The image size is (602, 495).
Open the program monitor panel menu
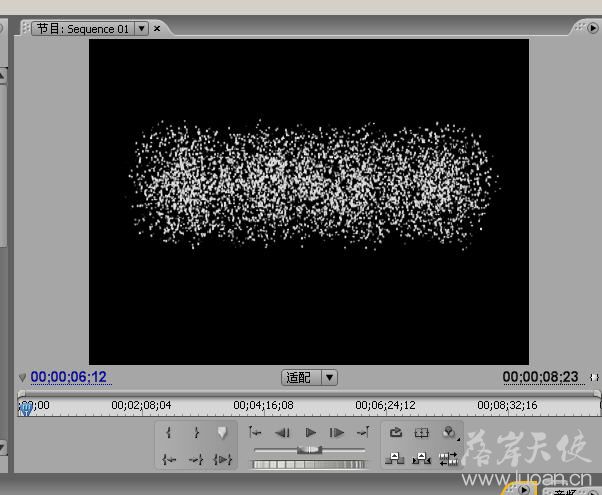(592, 28)
